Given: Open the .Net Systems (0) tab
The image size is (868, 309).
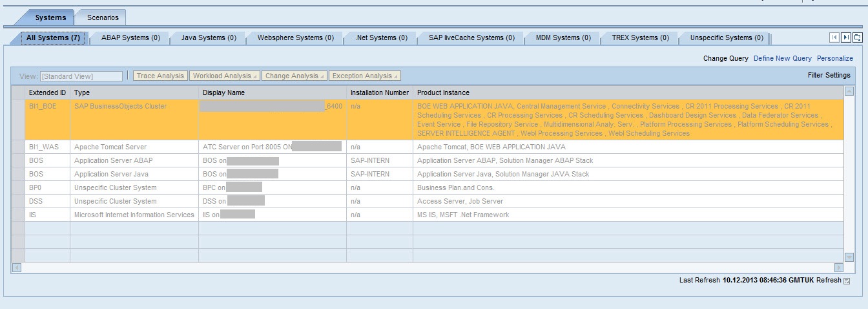Looking at the screenshot, I should coord(381,37).
